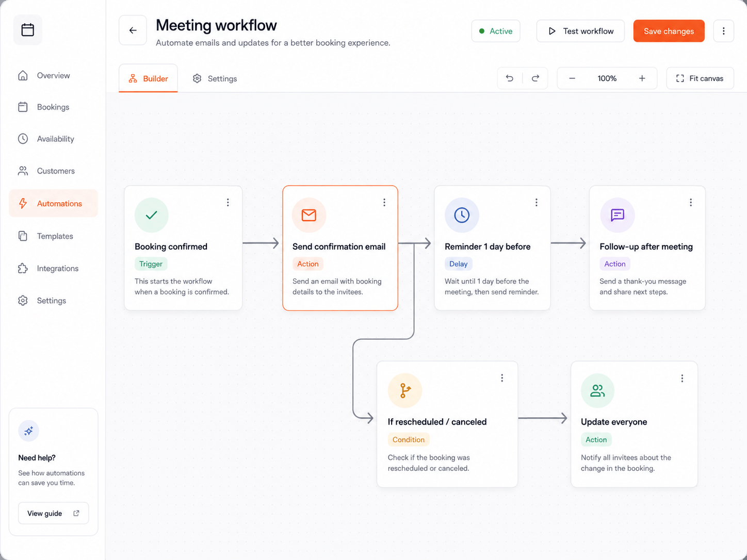Click Action tag on Follow-up after meeting

[x=615, y=264]
